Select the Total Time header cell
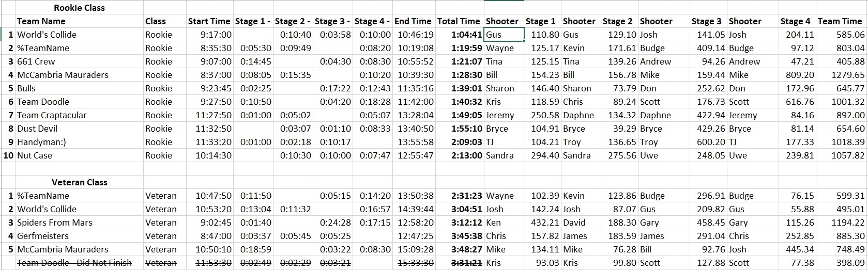This screenshot has height=270, width=868. [459, 21]
